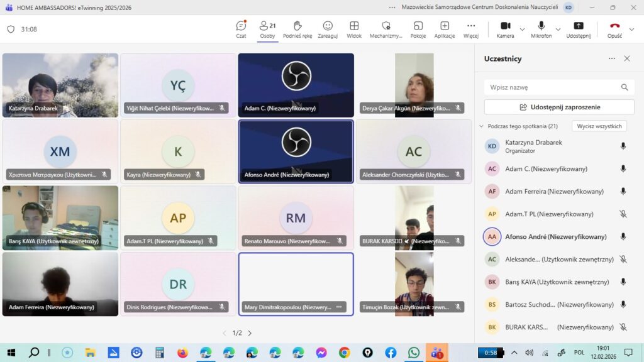Image resolution: width=644 pixels, height=362 pixels.
Task: Open Windows notification center
Action: [628, 352]
